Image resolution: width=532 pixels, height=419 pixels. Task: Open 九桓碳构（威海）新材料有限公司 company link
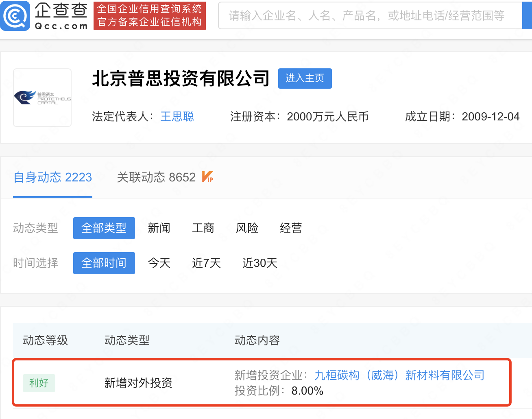[x=399, y=375]
